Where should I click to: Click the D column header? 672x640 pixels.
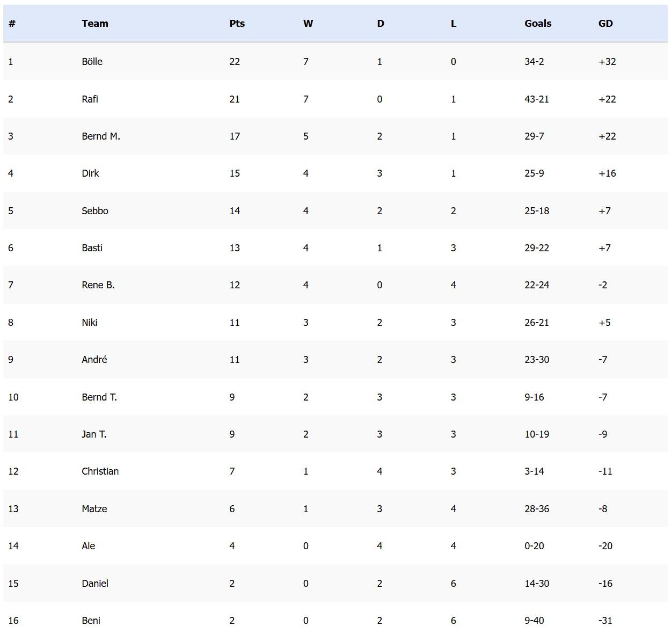point(381,24)
